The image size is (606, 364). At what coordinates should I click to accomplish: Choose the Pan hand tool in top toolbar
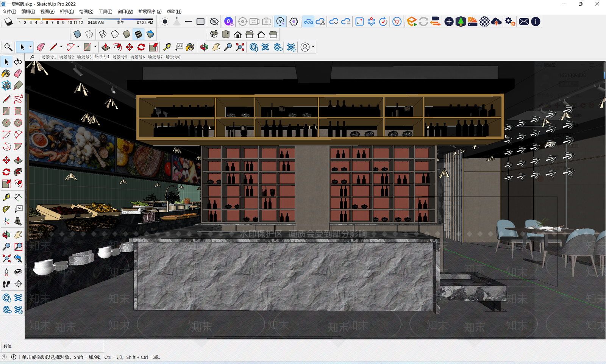[x=216, y=47]
